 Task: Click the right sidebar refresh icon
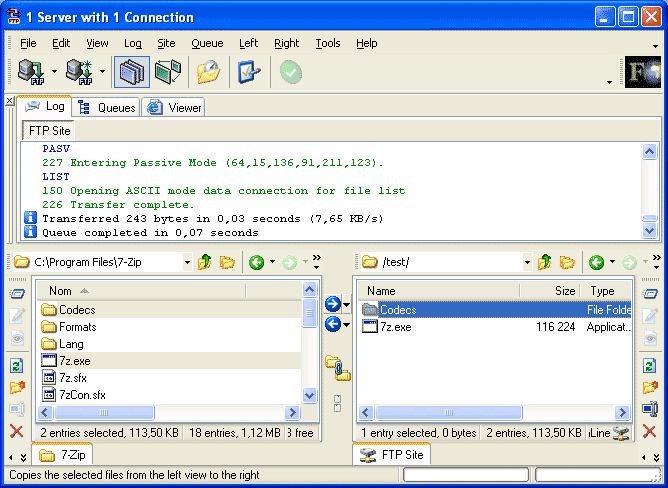[650, 365]
